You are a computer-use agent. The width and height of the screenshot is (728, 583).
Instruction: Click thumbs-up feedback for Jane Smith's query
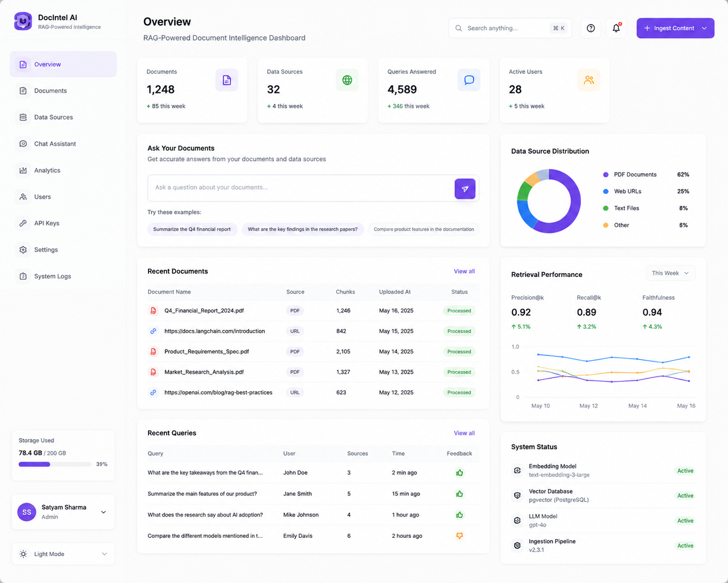pyautogui.click(x=460, y=494)
